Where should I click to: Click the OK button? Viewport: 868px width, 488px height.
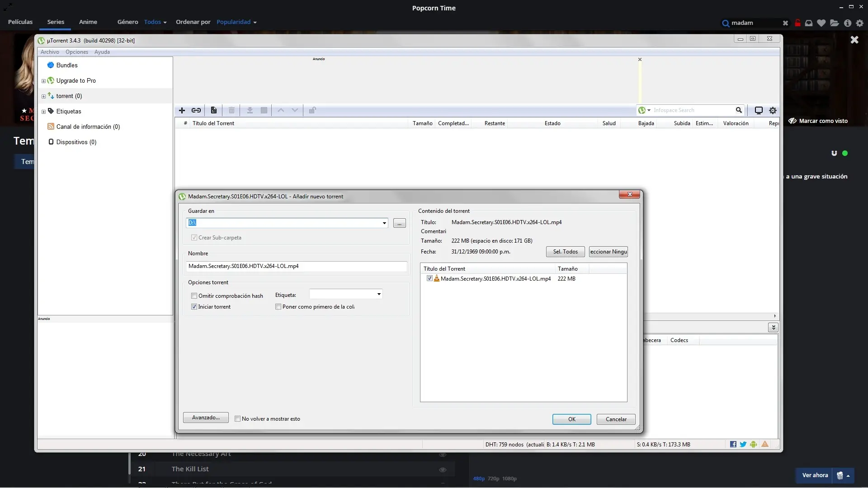coord(571,419)
